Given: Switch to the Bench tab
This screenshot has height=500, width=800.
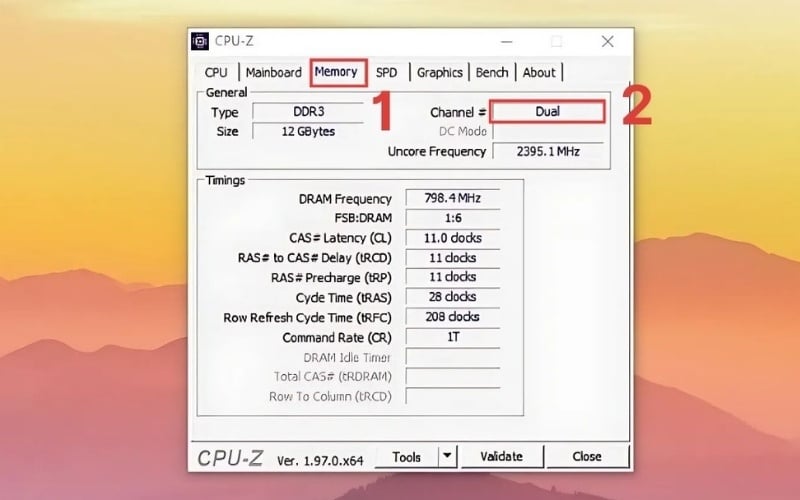Looking at the screenshot, I should tap(492, 72).
